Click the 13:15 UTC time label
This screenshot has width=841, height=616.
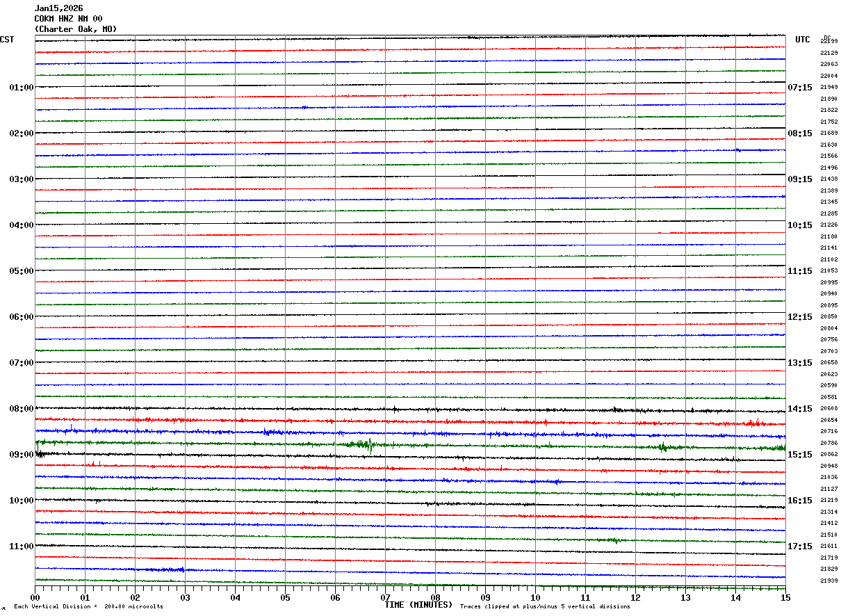[800, 363]
